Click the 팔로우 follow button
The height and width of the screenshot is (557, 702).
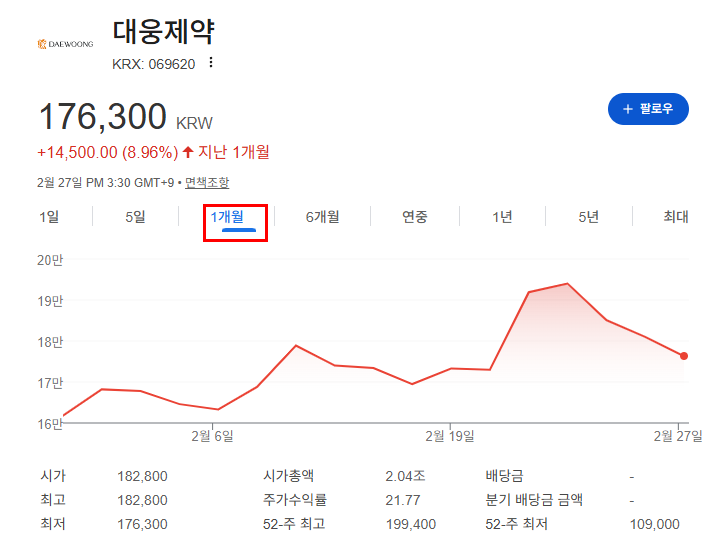click(648, 109)
